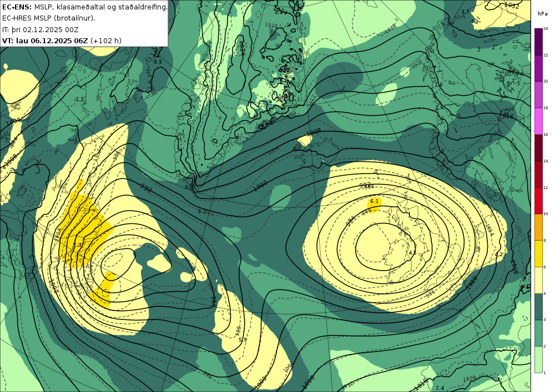Click the "3.2" spread value on map

[201, 211]
